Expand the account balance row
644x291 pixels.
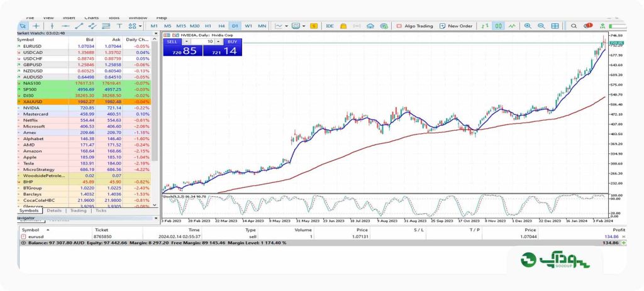[x=23, y=243]
